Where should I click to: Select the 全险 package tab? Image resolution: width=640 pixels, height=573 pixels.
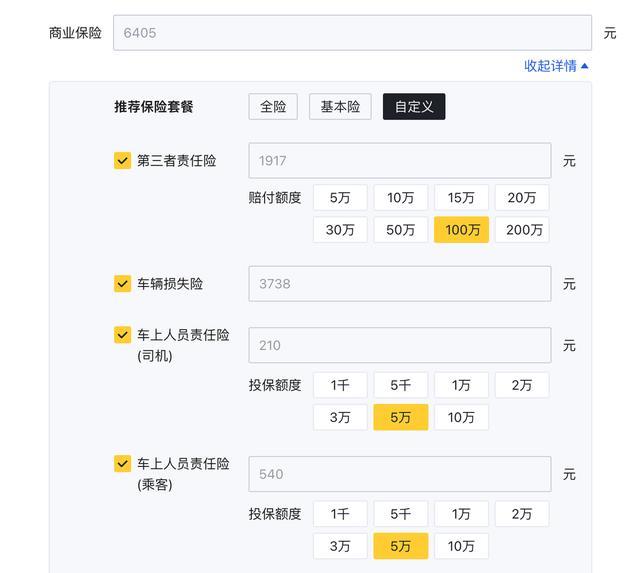tap(273, 107)
